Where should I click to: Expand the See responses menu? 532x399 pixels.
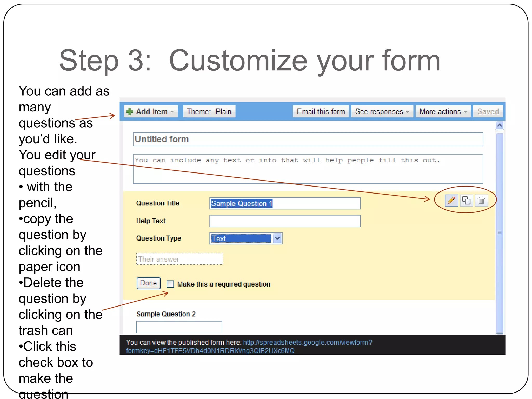382,112
